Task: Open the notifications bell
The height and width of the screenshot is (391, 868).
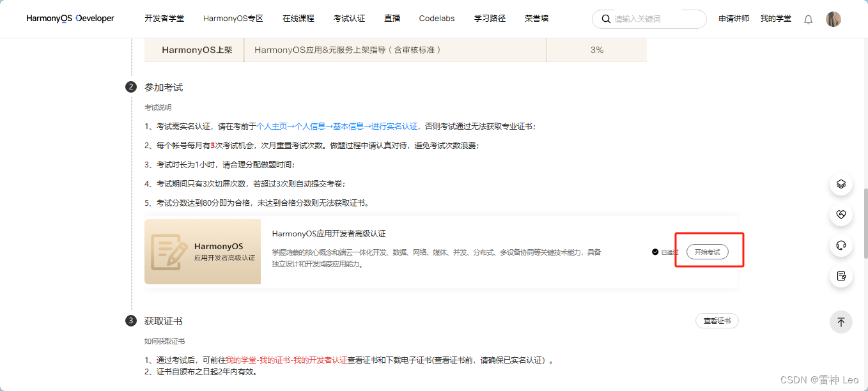Action: click(x=808, y=19)
